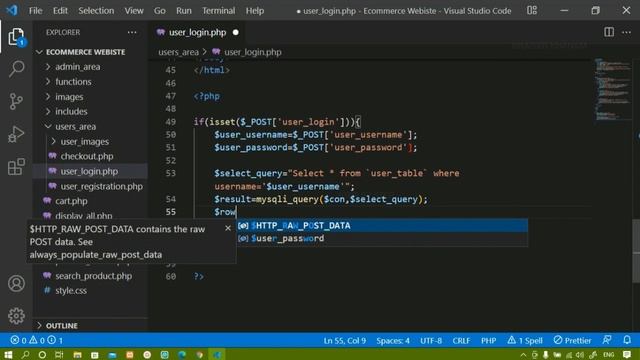
Task: Click PHP language mode selector
Action: [488, 340]
